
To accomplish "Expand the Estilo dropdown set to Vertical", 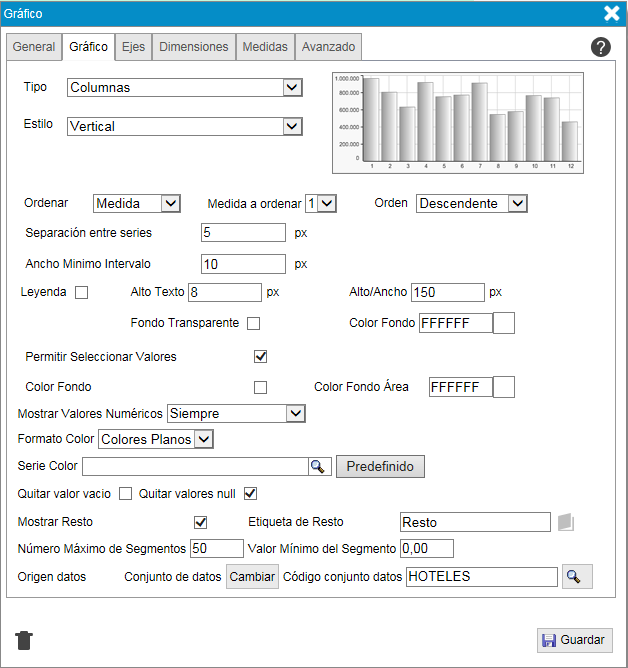I will 185,127.
